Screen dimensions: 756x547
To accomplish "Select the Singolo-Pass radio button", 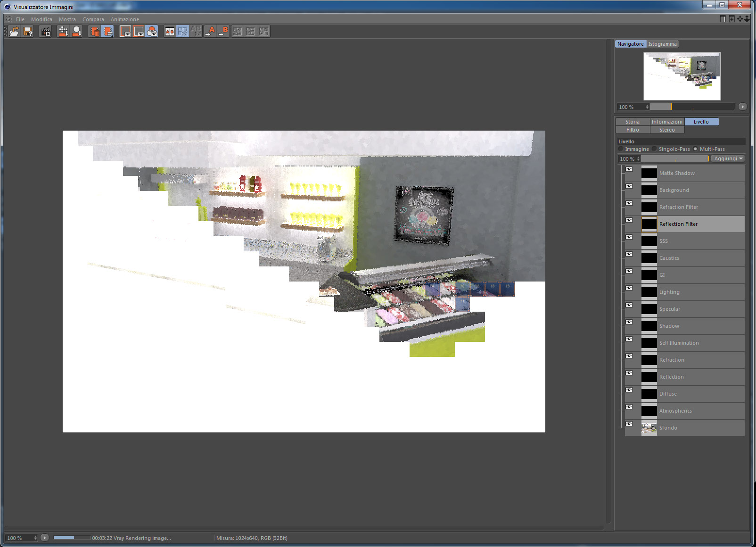I will pyautogui.click(x=655, y=149).
